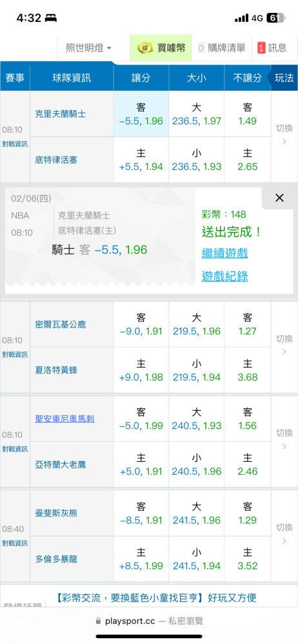
Task: Tap the 彩幣交流 promotional banner
Action: (155, 598)
